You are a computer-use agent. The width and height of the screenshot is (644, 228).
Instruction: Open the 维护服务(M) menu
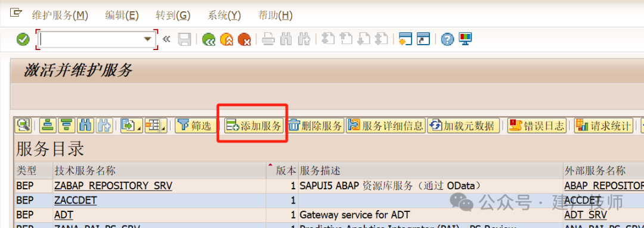[x=60, y=15]
